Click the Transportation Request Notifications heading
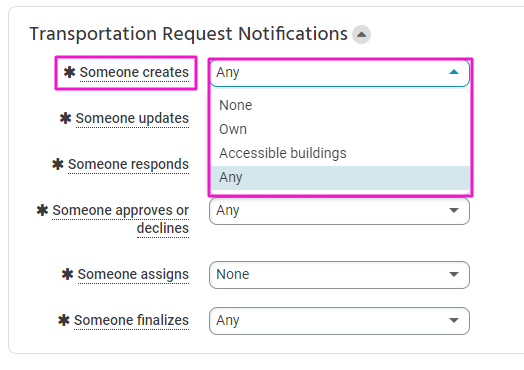Viewport: 524px width, 370px height. (x=188, y=34)
